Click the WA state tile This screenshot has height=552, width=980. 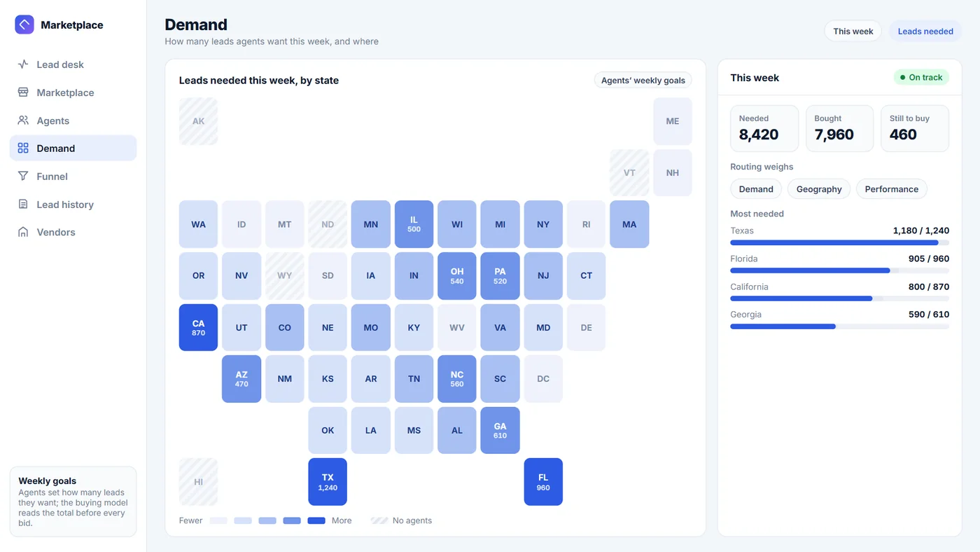click(198, 224)
